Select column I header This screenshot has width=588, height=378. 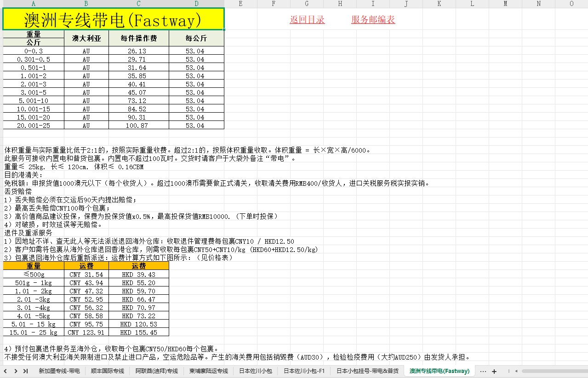coord(373,4)
